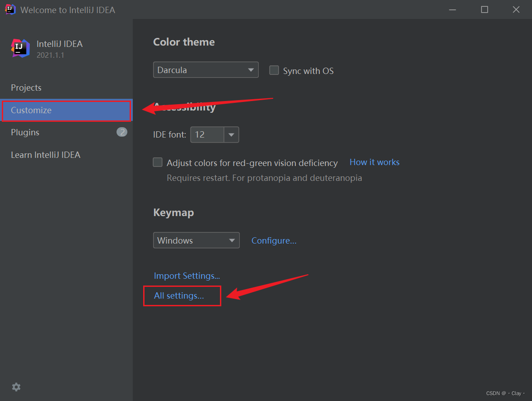This screenshot has height=401, width=532.
Task: Close the Welcome to IntelliJ IDEA window
Action: click(516, 9)
